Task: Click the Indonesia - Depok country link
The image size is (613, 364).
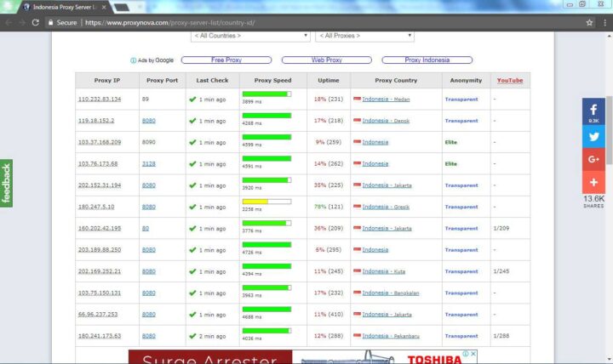Action: [x=386, y=121]
